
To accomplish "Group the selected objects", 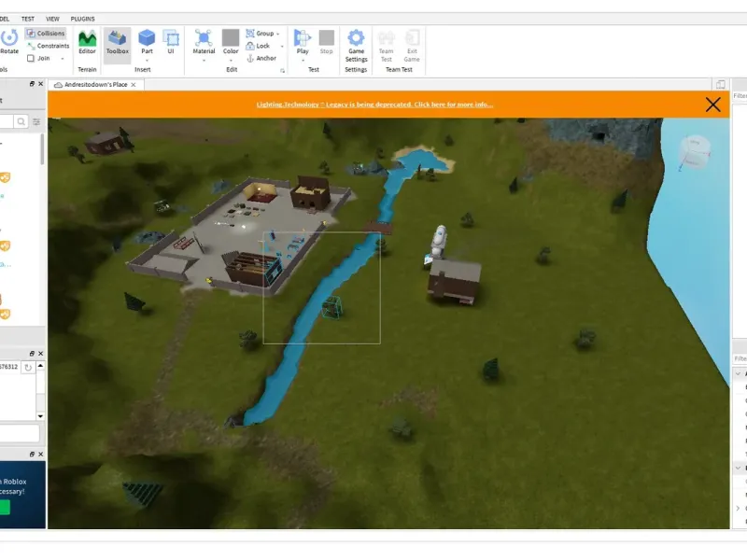I will 261,34.
